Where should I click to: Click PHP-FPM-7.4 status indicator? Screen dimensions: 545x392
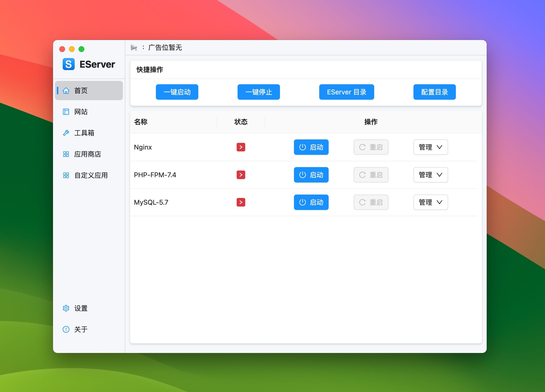tap(240, 175)
